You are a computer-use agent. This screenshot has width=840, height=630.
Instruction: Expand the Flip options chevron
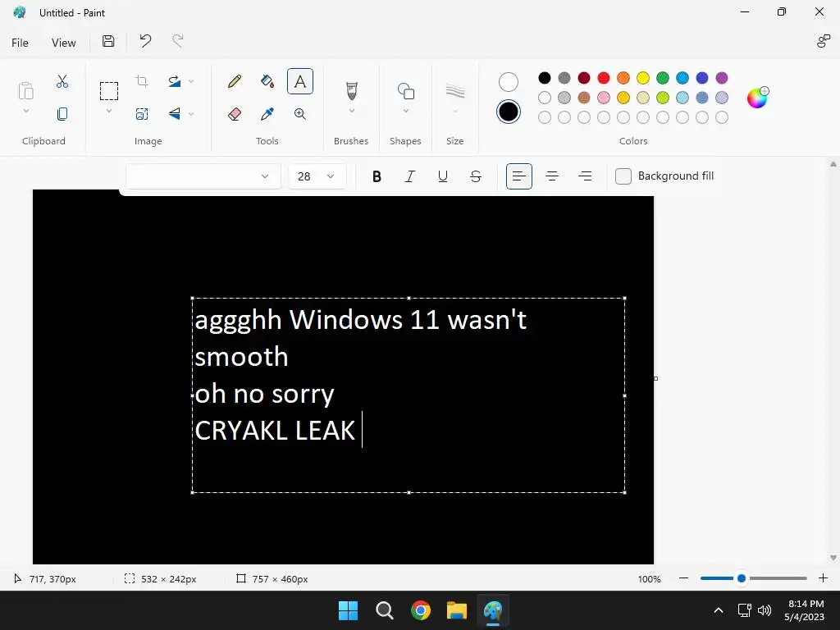(191, 113)
